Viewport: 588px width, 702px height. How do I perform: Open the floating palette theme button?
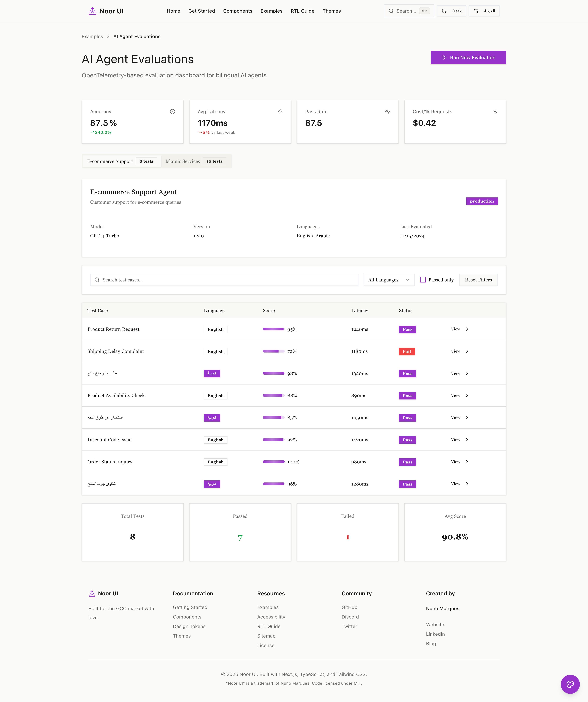click(x=570, y=684)
